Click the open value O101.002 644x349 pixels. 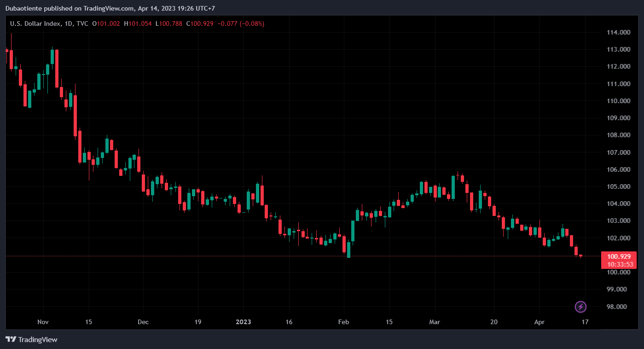pos(106,23)
